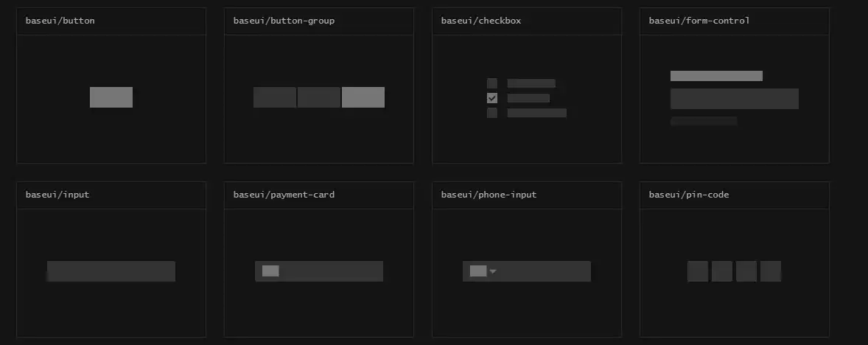
Task: Select the left segment of button-group
Action: [x=275, y=97]
